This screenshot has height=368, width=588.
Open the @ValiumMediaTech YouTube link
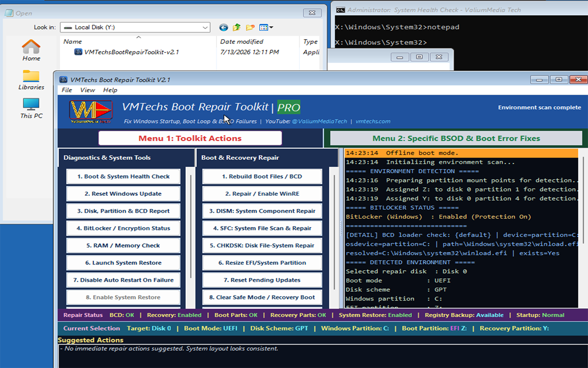point(319,121)
